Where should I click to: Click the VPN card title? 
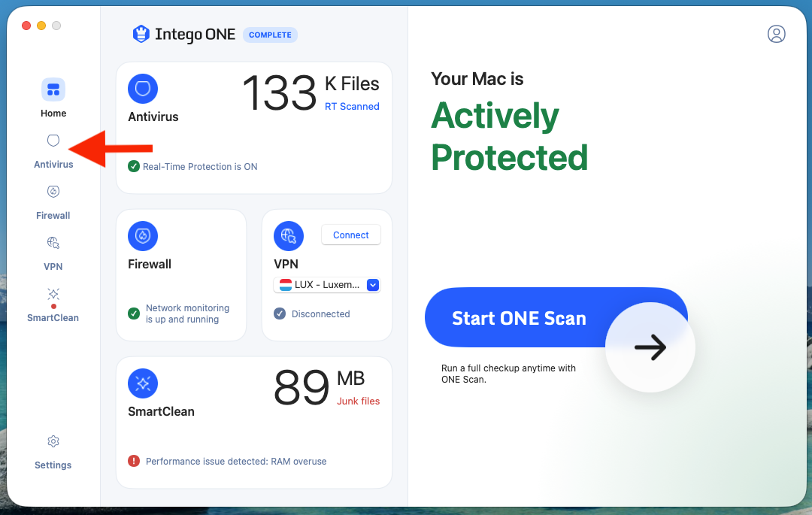pyautogui.click(x=286, y=265)
